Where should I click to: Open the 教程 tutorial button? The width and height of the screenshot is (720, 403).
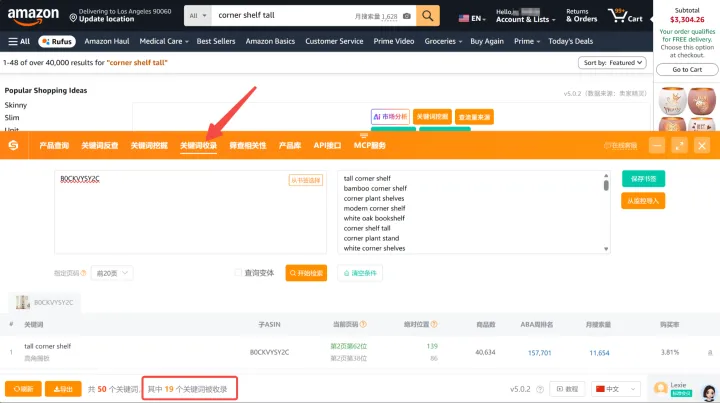567,389
